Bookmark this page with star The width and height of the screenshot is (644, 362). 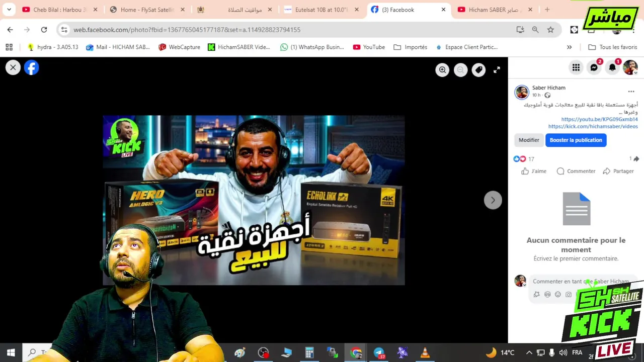coord(550,30)
